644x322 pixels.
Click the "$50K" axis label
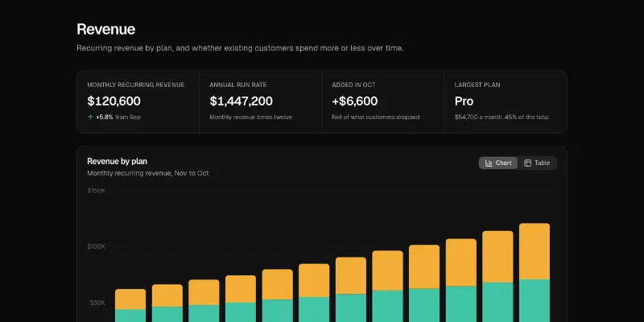(x=97, y=303)
